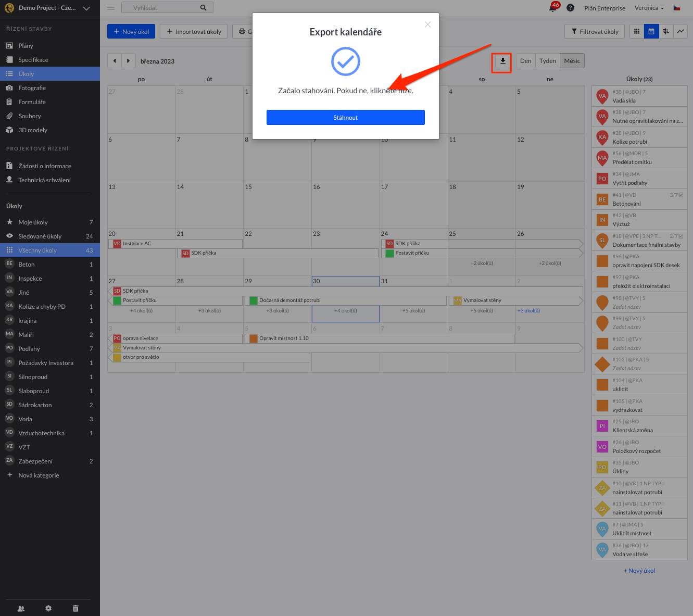The image size is (693, 616).
Task: Open Veronica user menu
Action: click(x=649, y=8)
